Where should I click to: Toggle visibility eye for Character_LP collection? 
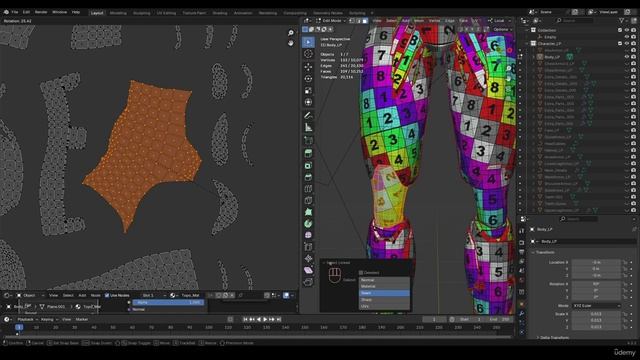(627, 43)
